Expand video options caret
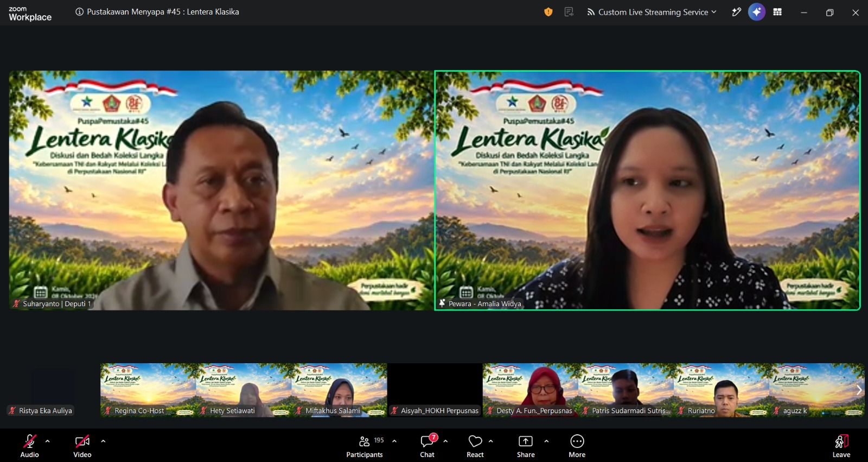 (x=103, y=441)
